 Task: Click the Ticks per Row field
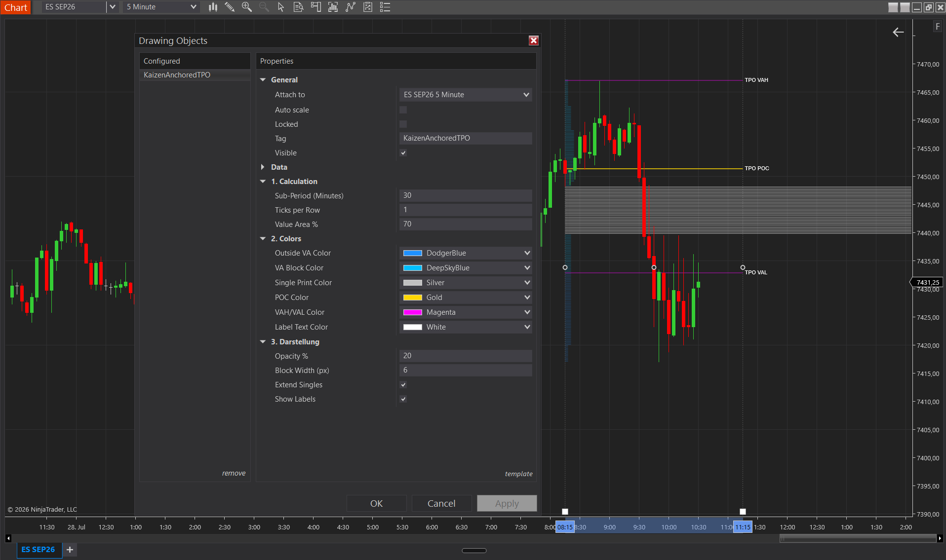tap(466, 210)
